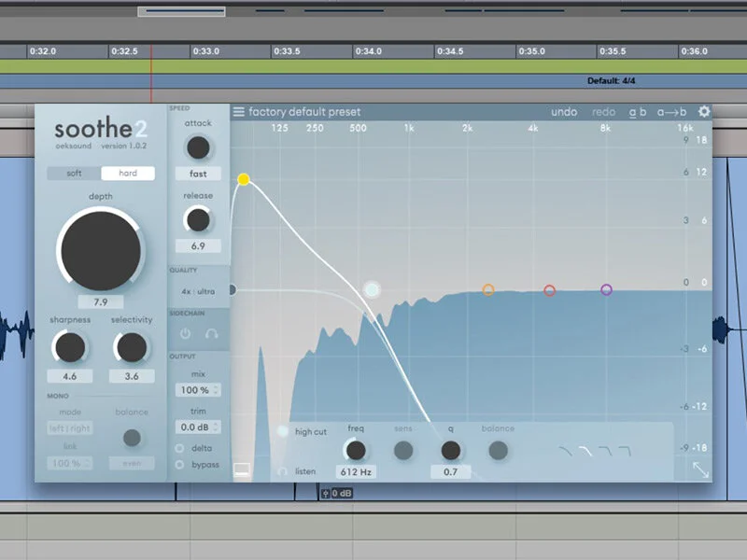Click the sharpness value 4.6

(x=70, y=376)
